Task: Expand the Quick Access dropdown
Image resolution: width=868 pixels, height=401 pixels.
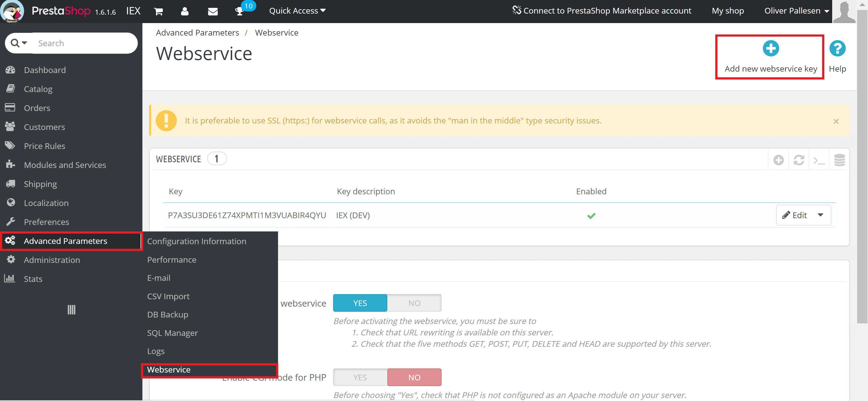Action: (297, 11)
